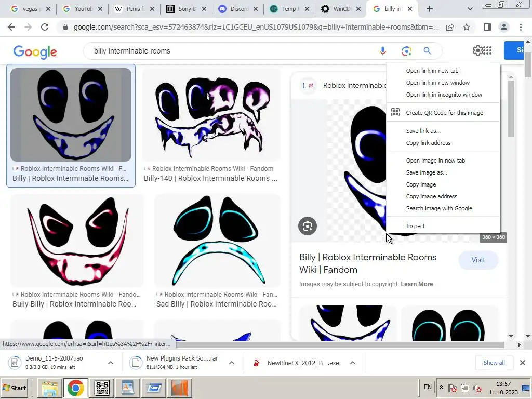Click the NewBlueFX exe download icon
Screen dimensions: 532x399
point(257,363)
